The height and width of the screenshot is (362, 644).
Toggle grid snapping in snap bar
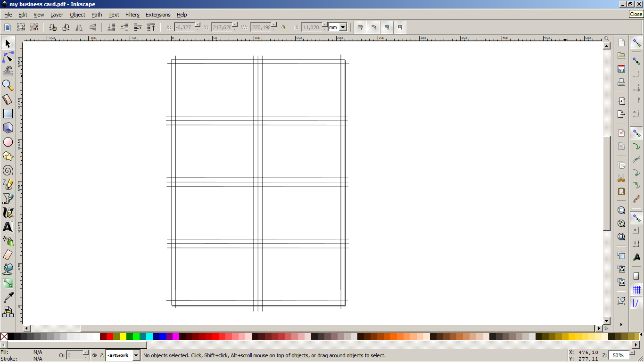point(636,289)
